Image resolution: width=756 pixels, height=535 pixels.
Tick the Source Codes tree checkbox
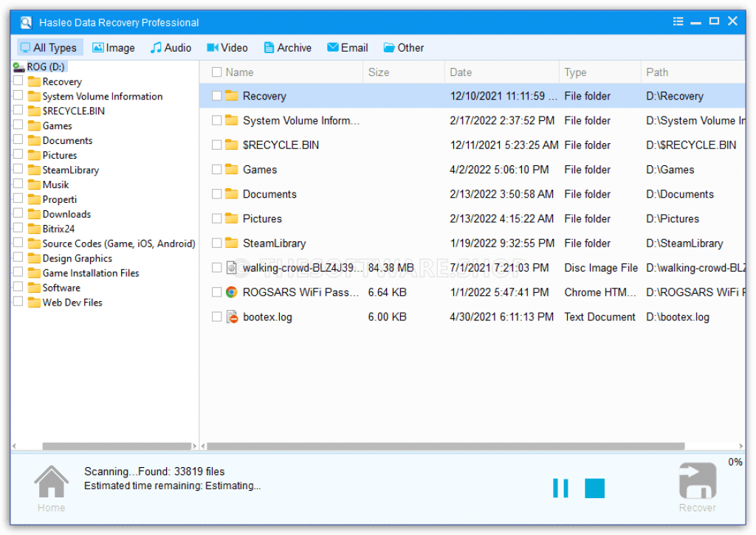(x=18, y=242)
